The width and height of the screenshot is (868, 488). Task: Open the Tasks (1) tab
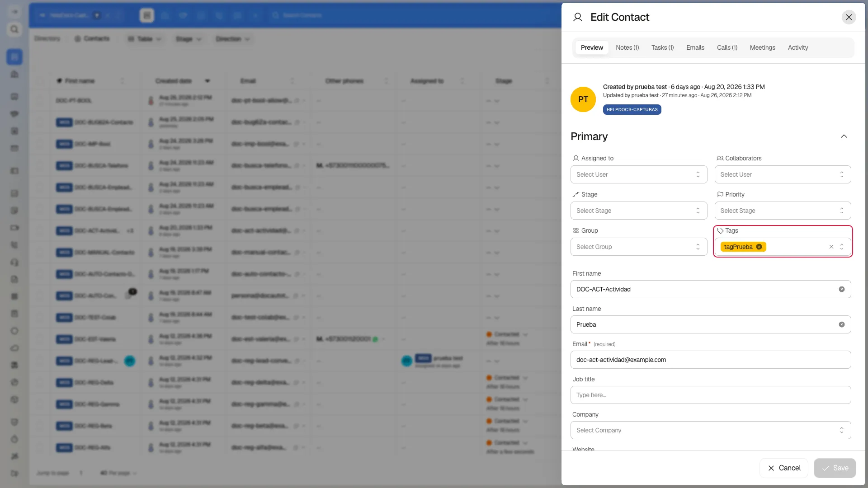[x=662, y=47]
